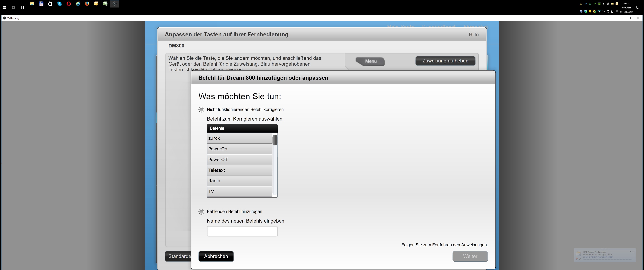Click the muted speaker tray icon
The image size is (644, 270).
[603, 11]
